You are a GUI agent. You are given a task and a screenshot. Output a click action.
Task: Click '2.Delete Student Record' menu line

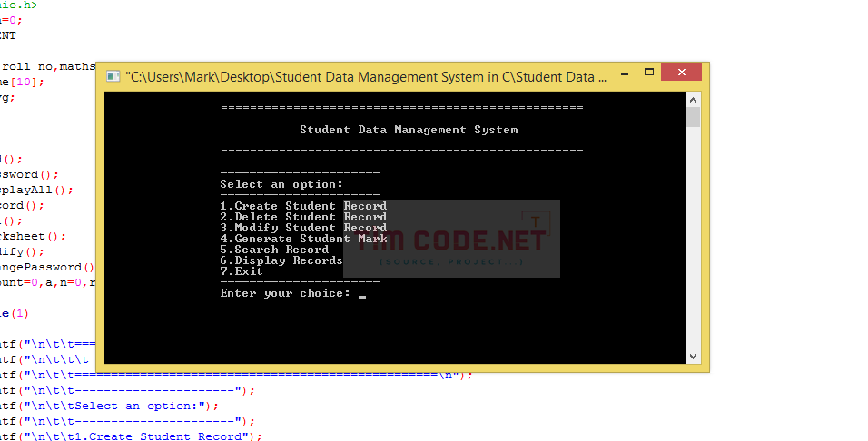[303, 217]
